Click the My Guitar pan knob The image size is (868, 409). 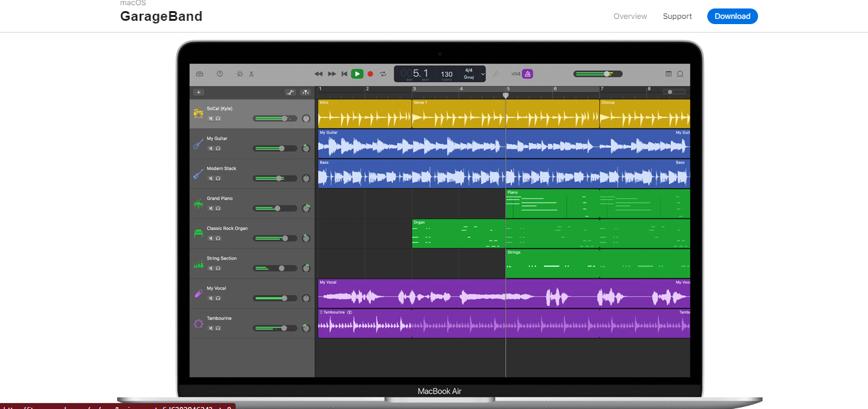306,148
